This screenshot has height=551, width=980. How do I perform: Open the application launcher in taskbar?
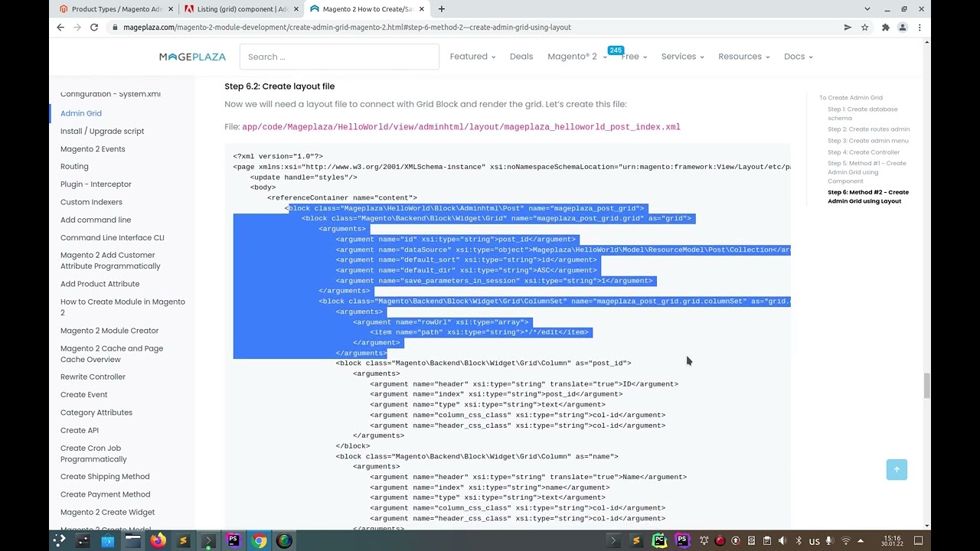coord(59,541)
